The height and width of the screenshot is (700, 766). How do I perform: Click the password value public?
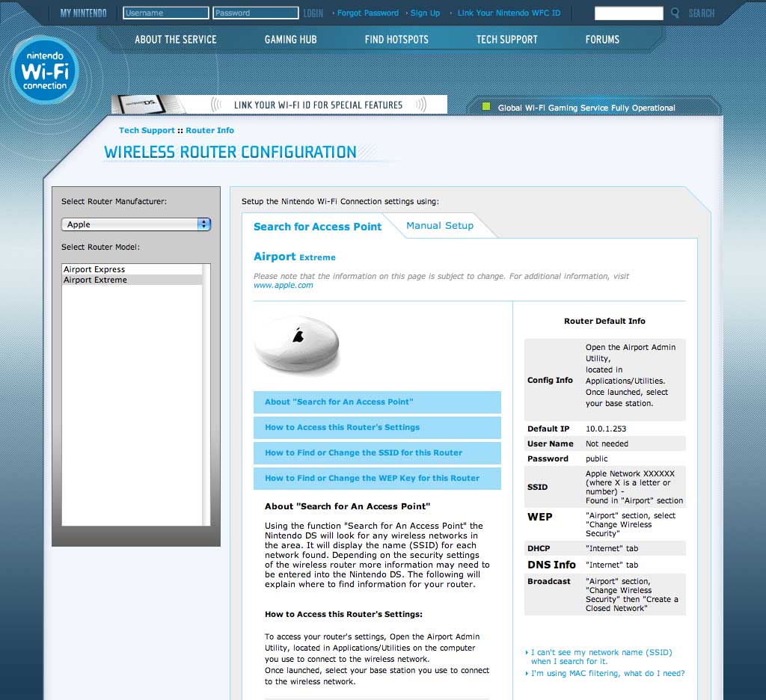click(596, 458)
